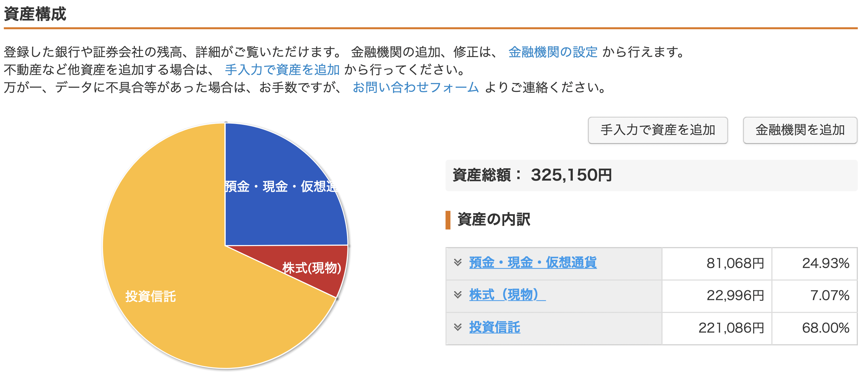This screenshot has height=373, width=868.
Task: Click the 投資信託 label on pie chart
Action: tap(151, 297)
